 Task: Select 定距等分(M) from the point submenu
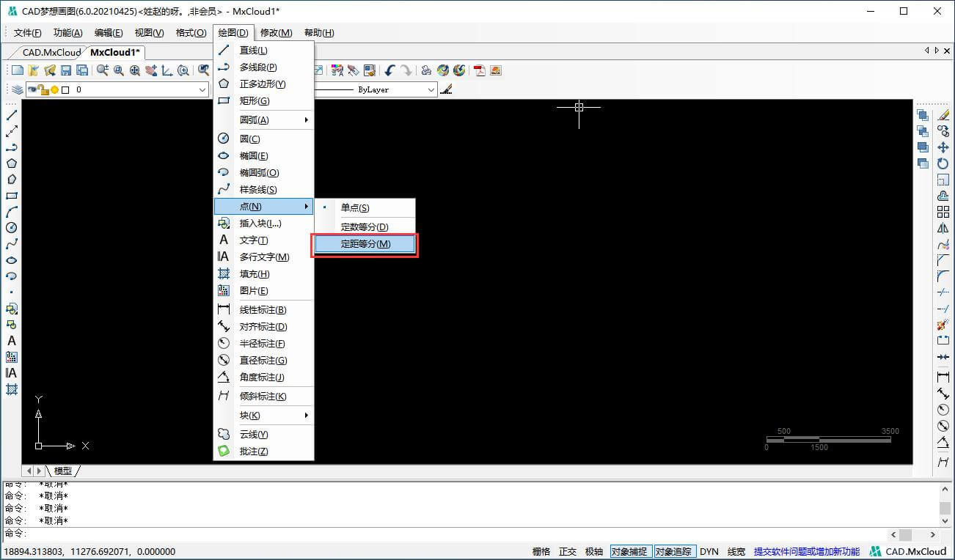365,244
